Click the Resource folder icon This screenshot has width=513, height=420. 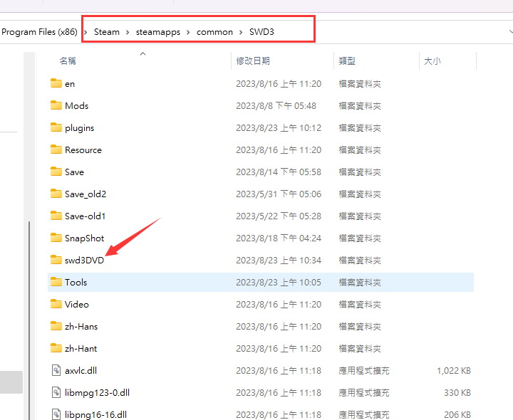pyautogui.click(x=56, y=149)
